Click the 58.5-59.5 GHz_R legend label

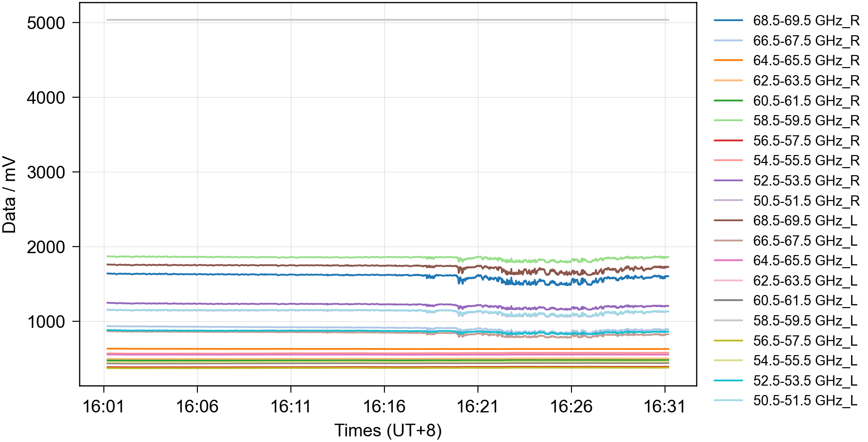(x=806, y=121)
